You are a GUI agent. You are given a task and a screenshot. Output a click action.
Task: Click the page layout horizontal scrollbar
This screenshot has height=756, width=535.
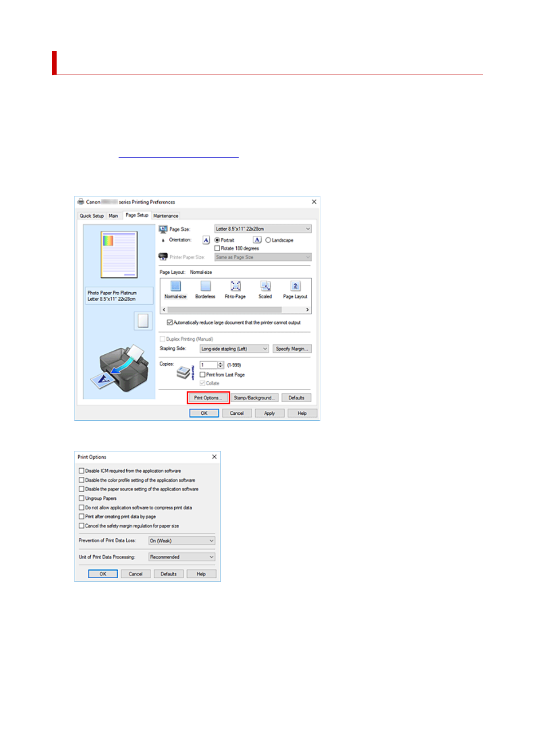(x=225, y=310)
